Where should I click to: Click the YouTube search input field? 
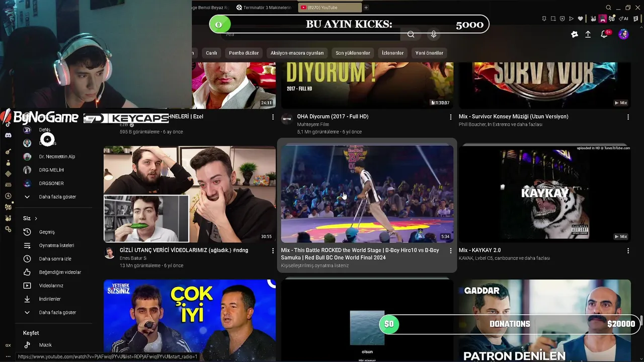point(311,34)
